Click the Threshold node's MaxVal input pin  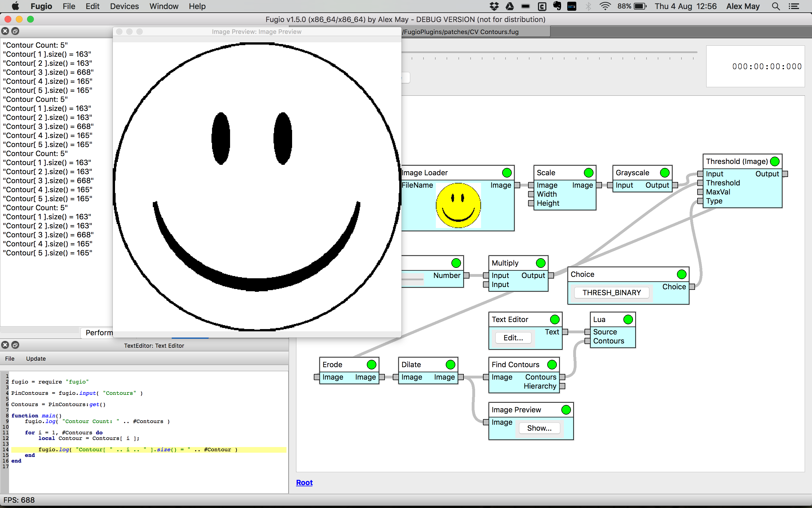point(700,192)
